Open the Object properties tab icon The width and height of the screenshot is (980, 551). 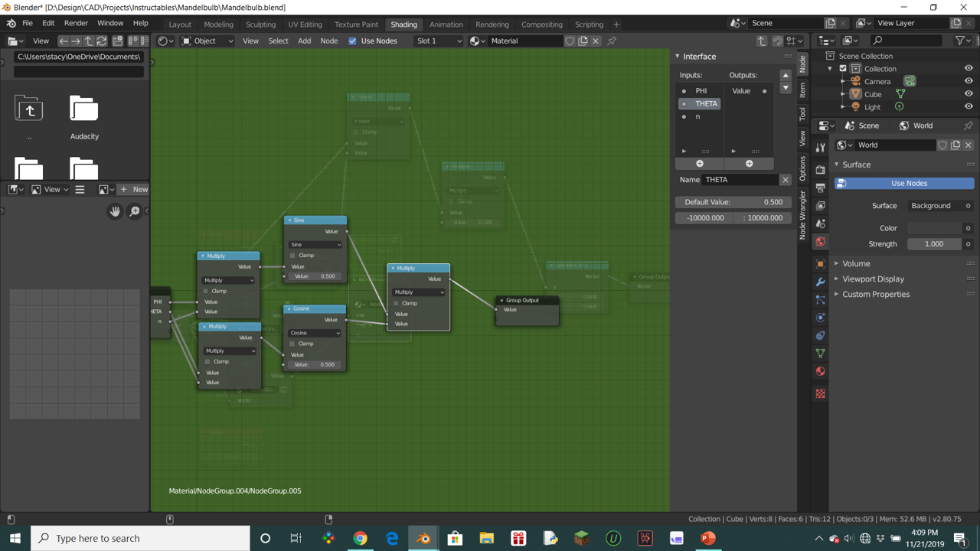pyautogui.click(x=821, y=264)
